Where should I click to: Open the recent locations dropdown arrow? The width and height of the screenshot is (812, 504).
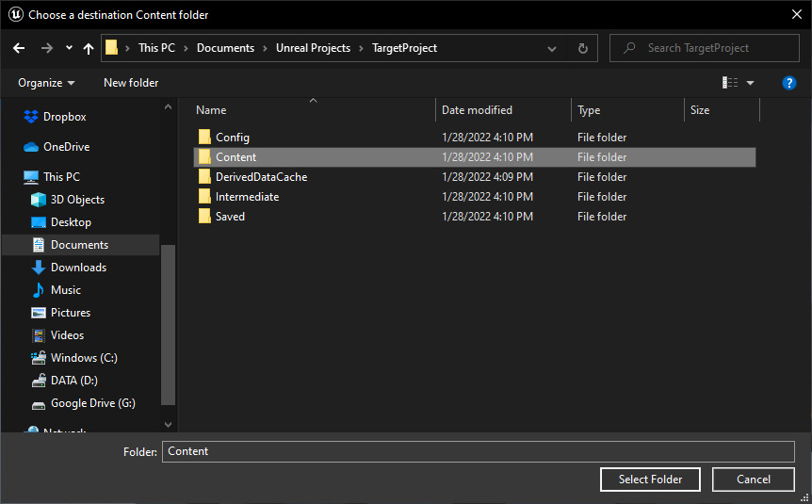point(69,48)
